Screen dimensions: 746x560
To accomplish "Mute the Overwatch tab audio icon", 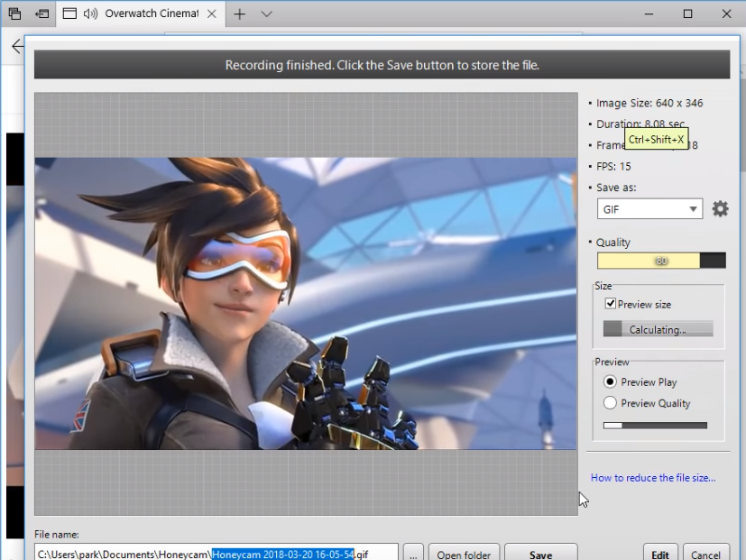I will tap(90, 14).
